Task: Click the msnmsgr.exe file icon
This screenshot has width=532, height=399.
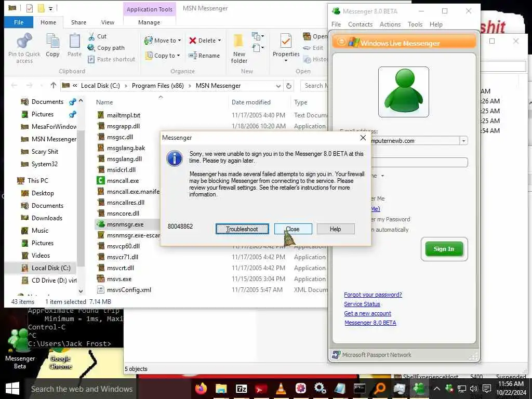Action: click(100, 224)
